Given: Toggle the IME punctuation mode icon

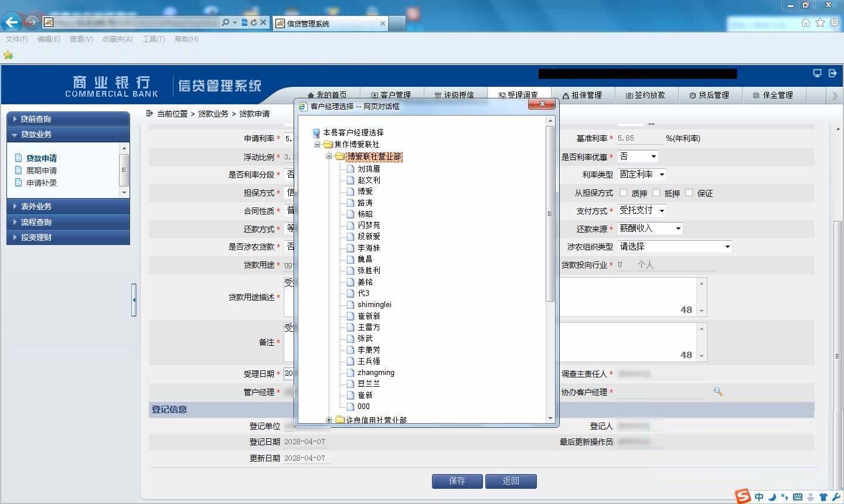Looking at the screenshot, I should tap(784, 497).
